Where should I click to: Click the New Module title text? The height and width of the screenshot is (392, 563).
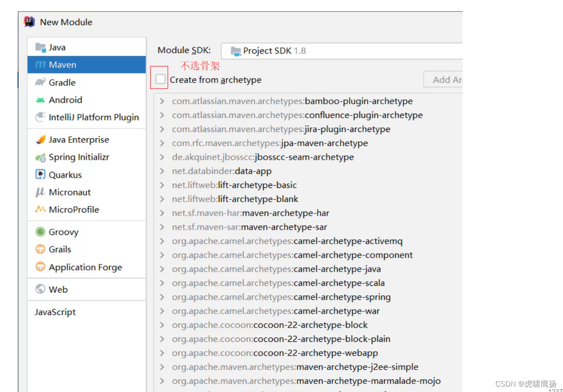point(66,22)
